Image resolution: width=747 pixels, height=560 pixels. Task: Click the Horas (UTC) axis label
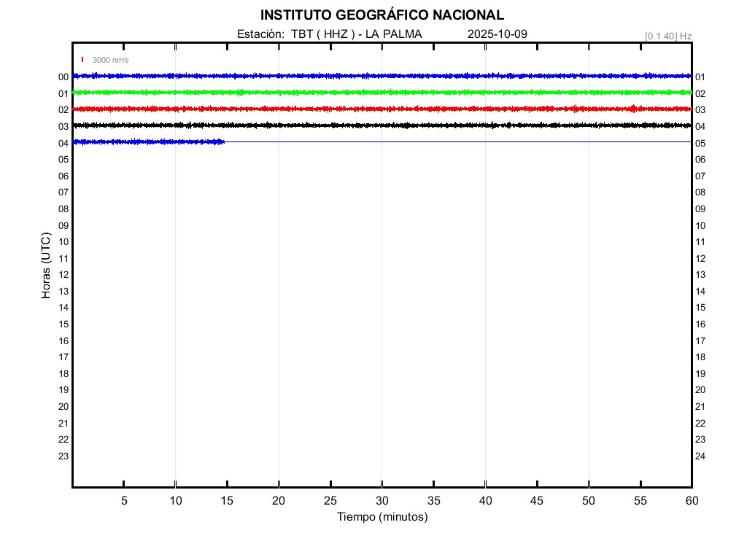pos(46,266)
